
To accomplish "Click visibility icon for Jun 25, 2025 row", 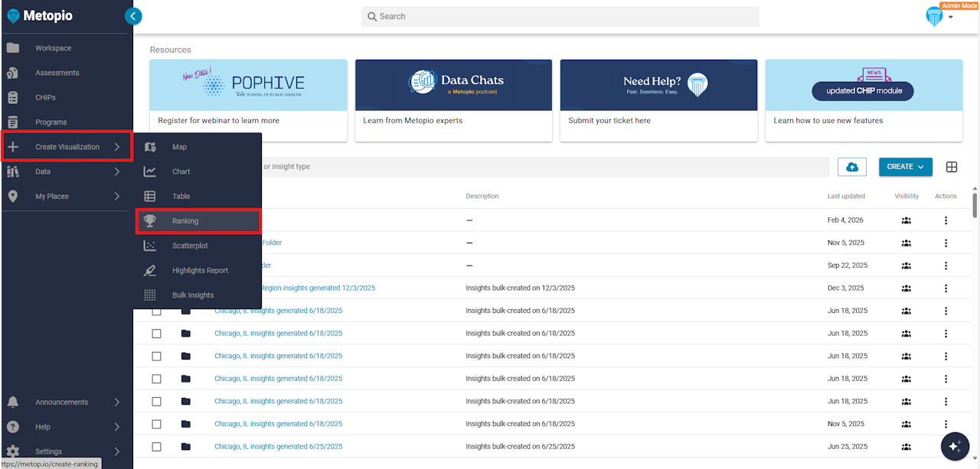I will pos(906,447).
